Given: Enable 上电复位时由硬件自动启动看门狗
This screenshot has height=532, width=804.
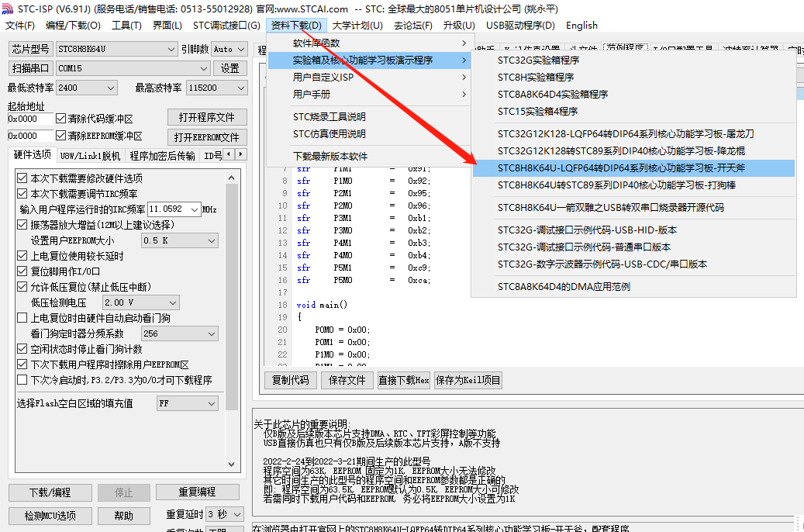Looking at the screenshot, I should pos(22,317).
